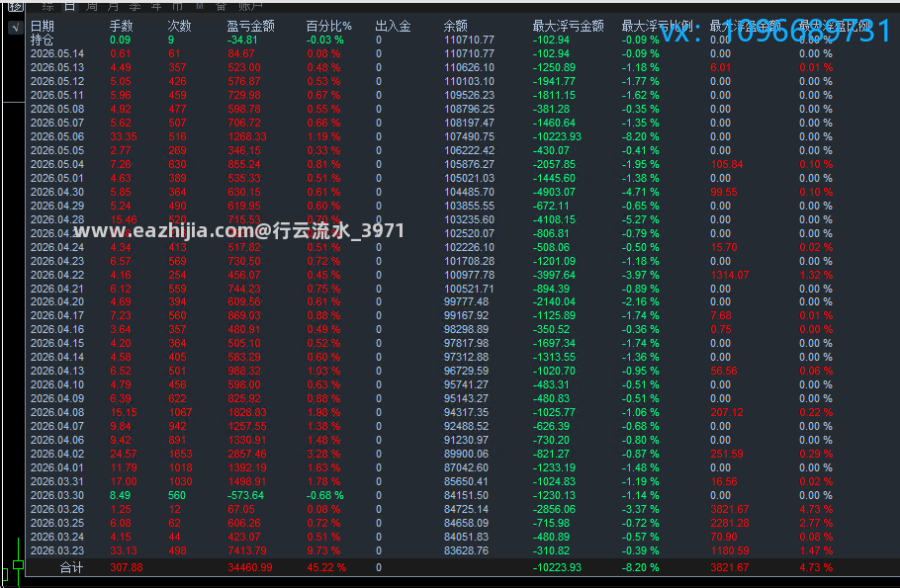Image resolution: width=900 pixels, height=588 pixels.
Task: Click the 手数 column header
Action: (121, 26)
